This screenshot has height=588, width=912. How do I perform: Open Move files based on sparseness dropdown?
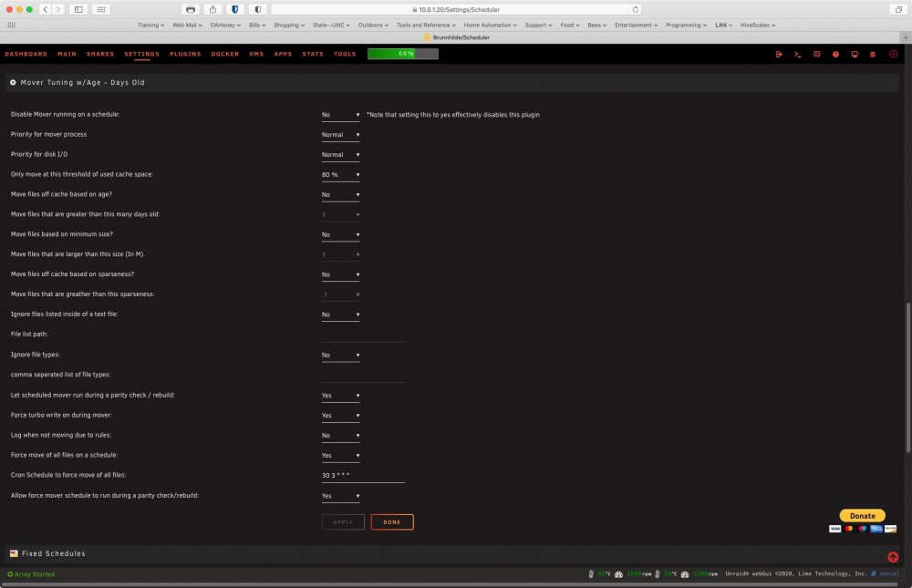(340, 274)
